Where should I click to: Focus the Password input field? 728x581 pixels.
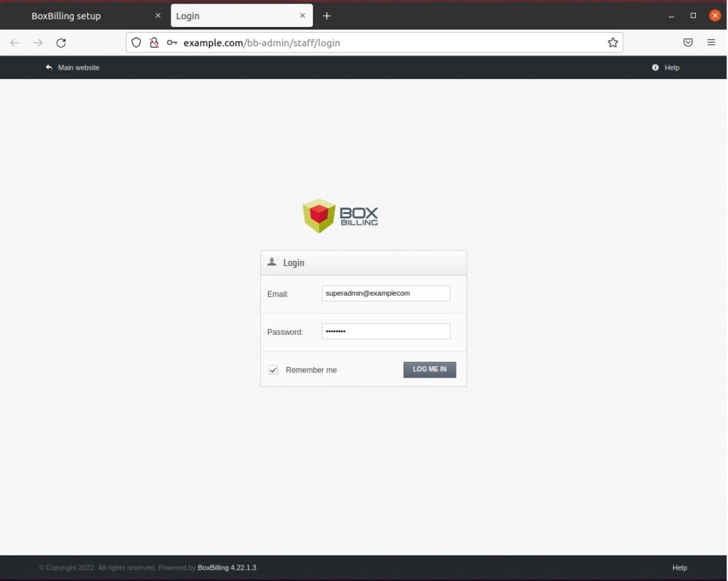point(386,331)
